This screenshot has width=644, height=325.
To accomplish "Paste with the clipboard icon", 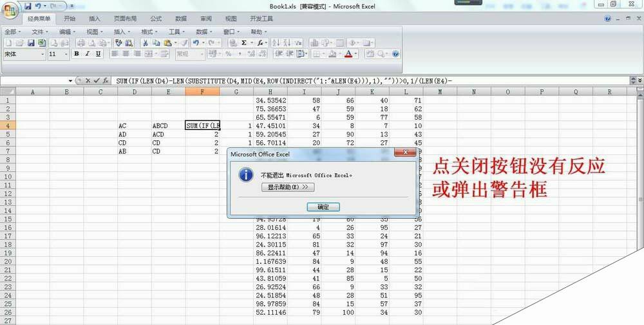I will coord(167,42).
